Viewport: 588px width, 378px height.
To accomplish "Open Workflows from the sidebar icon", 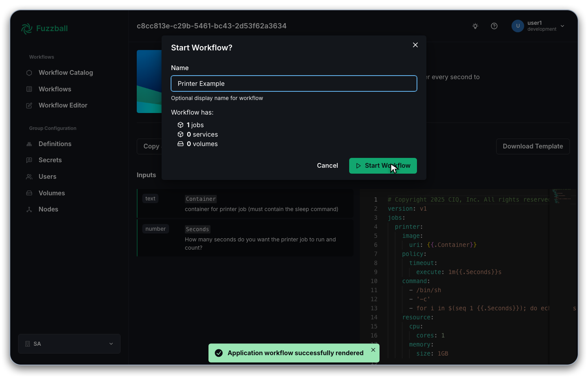I will pos(29,89).
